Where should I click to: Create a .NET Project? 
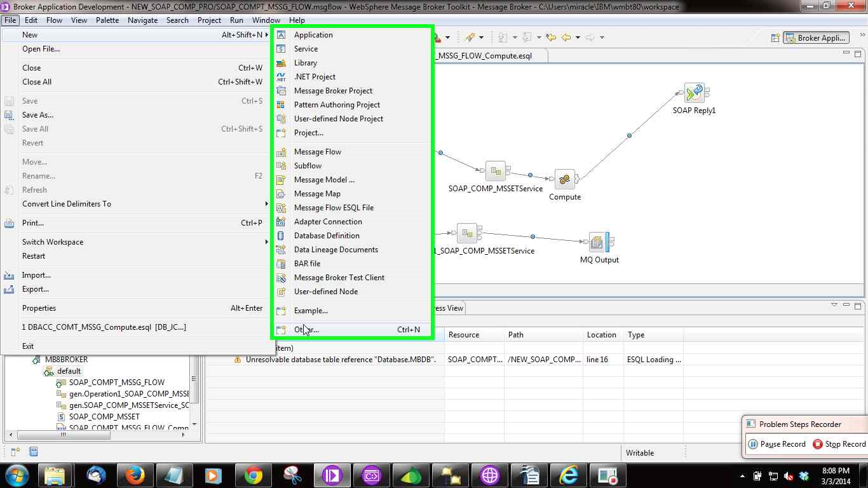point(353,77)
